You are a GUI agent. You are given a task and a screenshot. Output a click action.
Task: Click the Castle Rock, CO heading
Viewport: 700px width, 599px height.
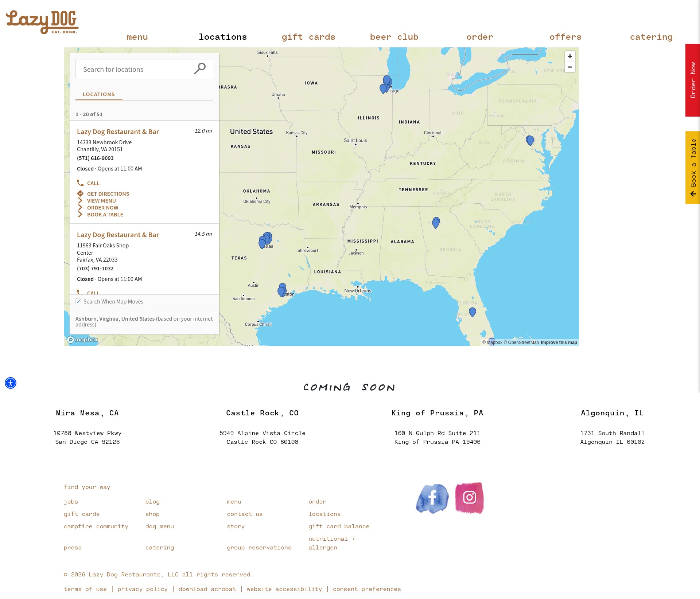262,413
